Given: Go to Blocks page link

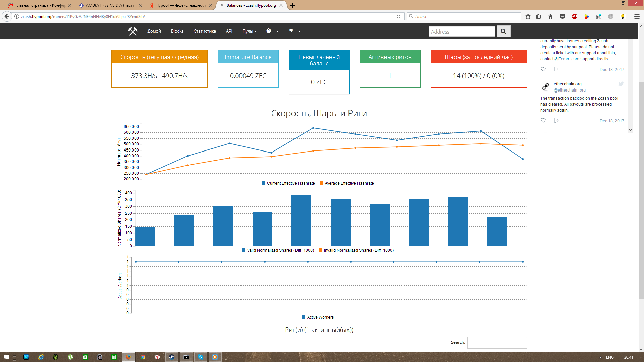Looking at the screenshot, I should click(177, 31).
